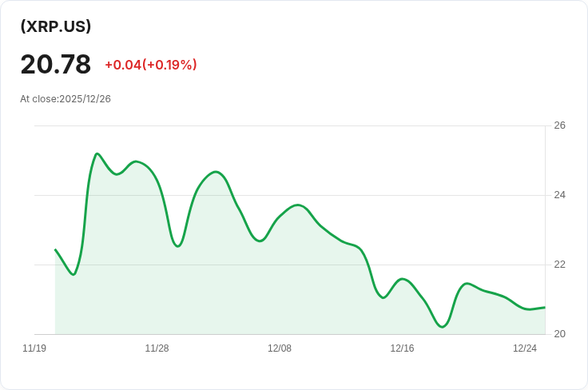Click the line peak between 11/28 and 12/08

(x=216, y=172)
